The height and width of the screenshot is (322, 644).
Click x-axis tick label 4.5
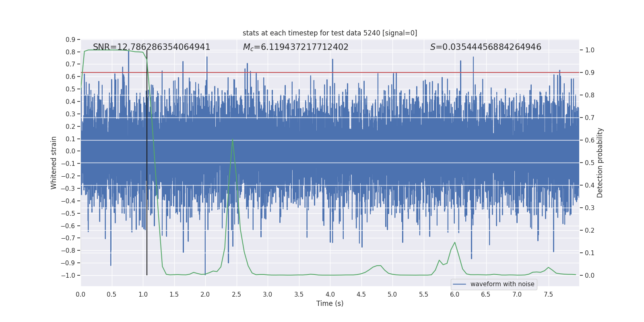click(361, 295)
